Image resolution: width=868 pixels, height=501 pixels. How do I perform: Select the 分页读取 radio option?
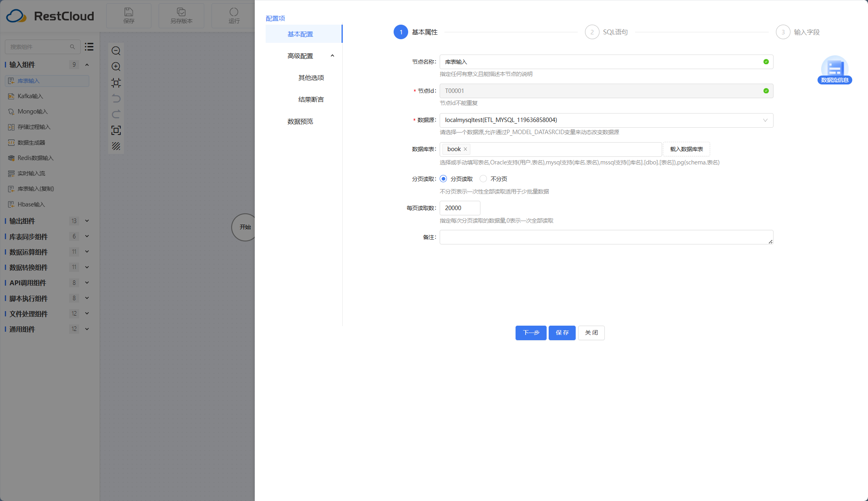tap(443, 179)
